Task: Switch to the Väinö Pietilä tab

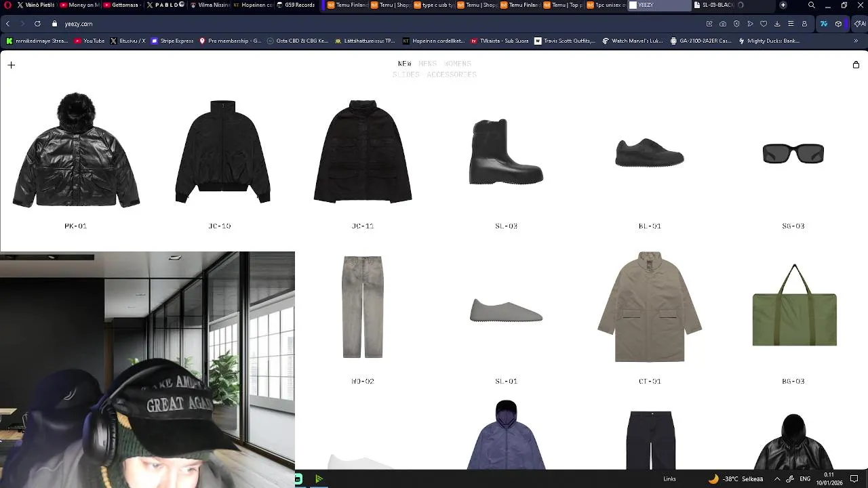Action: click(35, 5)
